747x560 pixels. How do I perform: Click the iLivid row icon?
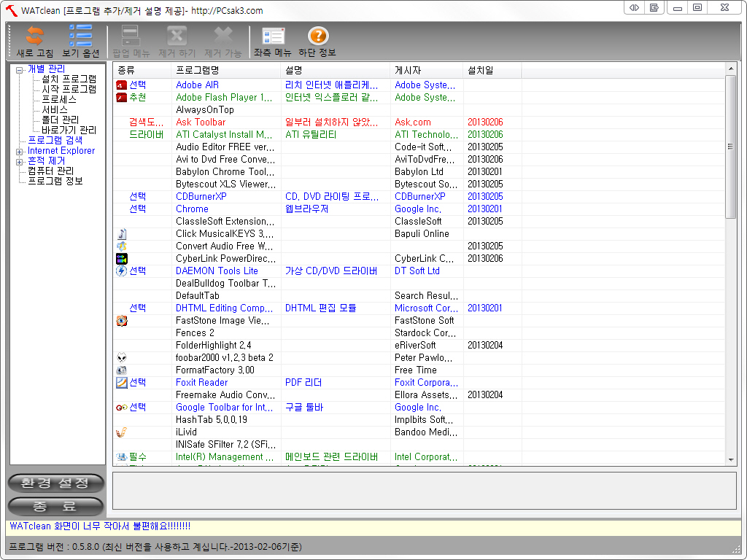tap(122, 432)
